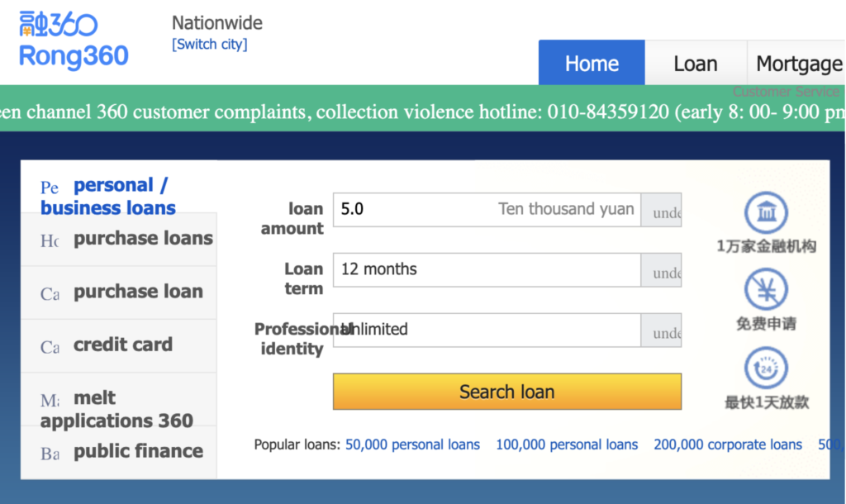846x504 pixels.
Task: Open 50,000 personal loans link
Action: point(412,445)
